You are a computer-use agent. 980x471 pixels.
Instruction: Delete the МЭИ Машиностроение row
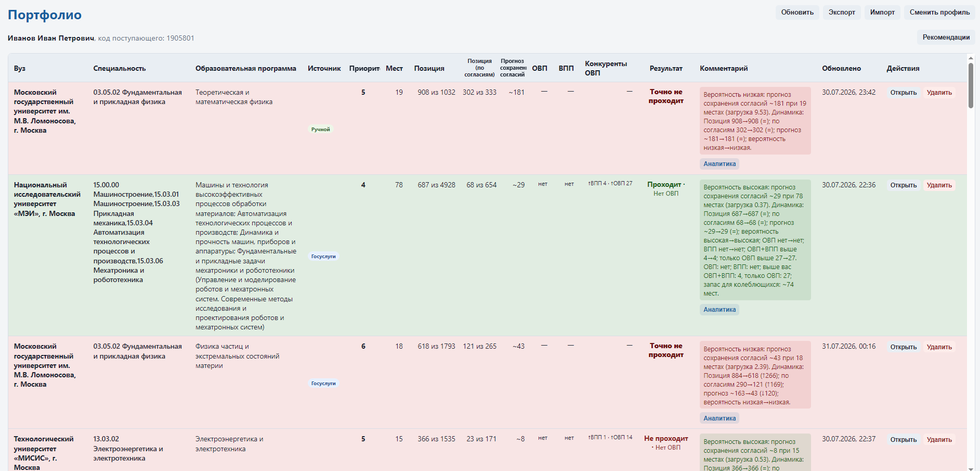(x=939, y=185)
